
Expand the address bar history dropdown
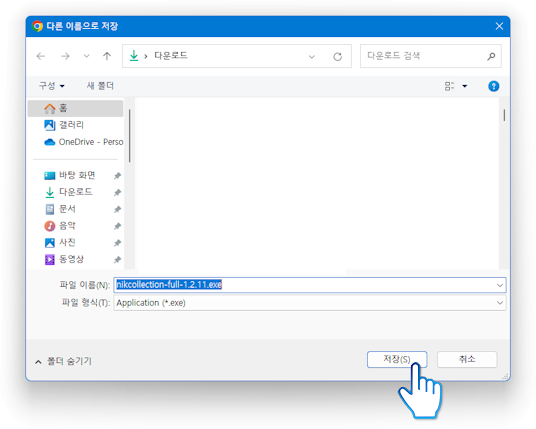(311, 57)
